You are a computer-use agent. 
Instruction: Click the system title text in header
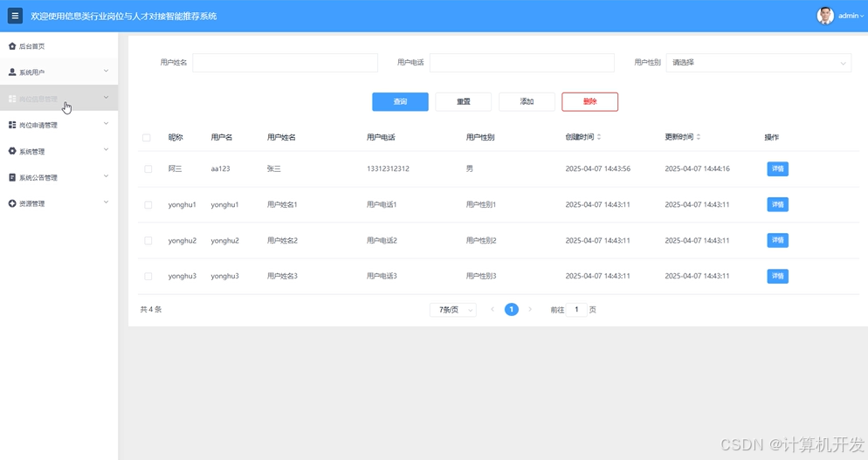[x=123, y=16]
